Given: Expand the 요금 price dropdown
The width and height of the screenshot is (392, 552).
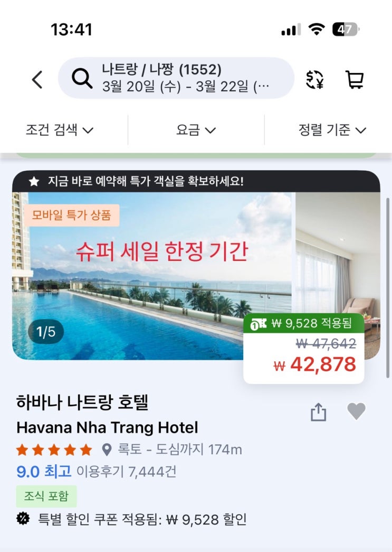Looking at the screenshot, I should (196, 130).
